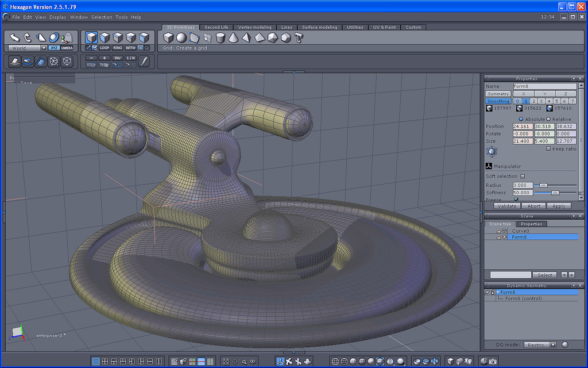The width and height of the screenshot is (588, 368).
Task: Insert 3D text primitive (T icon)
Action: 299,37
